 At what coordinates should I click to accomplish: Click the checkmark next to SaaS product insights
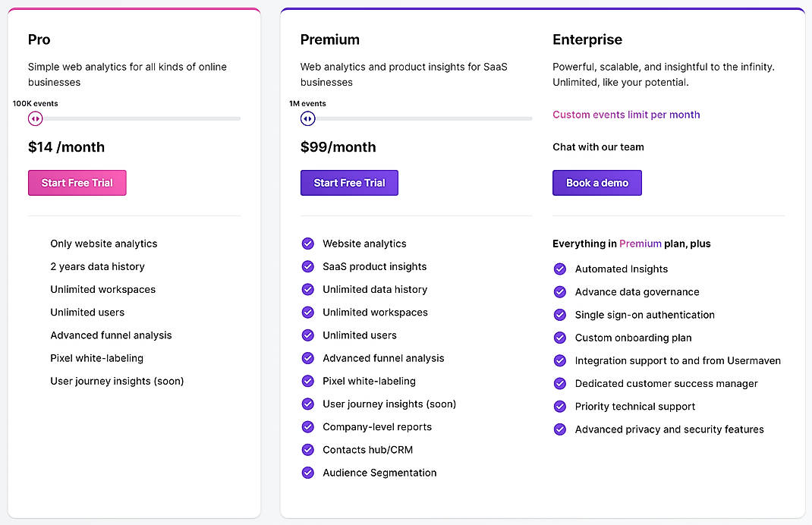(x=308, y=266)
